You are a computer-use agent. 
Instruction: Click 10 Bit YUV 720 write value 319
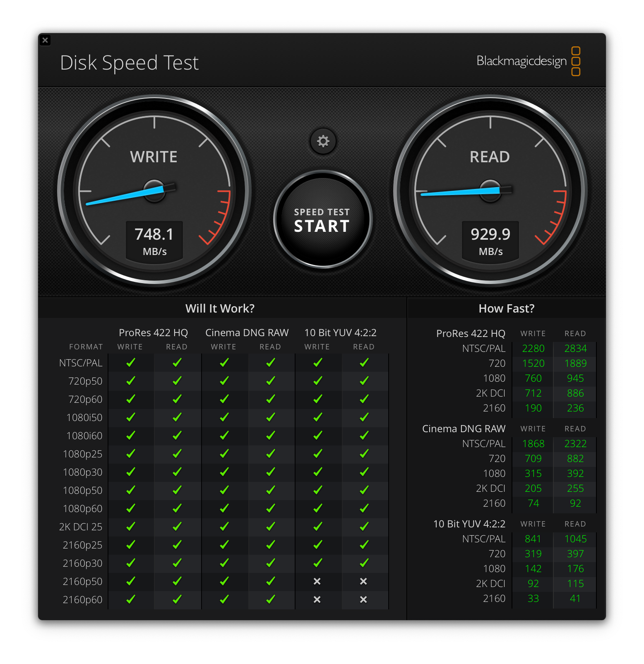(533, 554)
